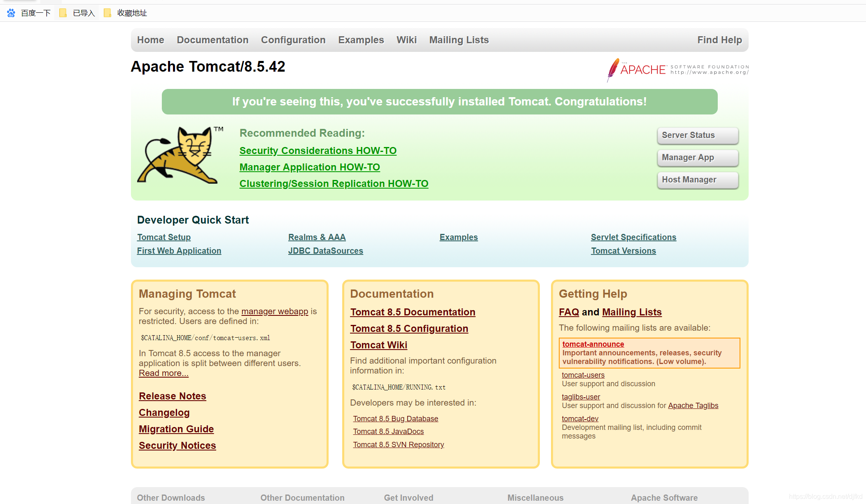The height and width of the screenshot is (504, 866).
Task: Click the green Congratulations banner
Action: pos(439,102)
